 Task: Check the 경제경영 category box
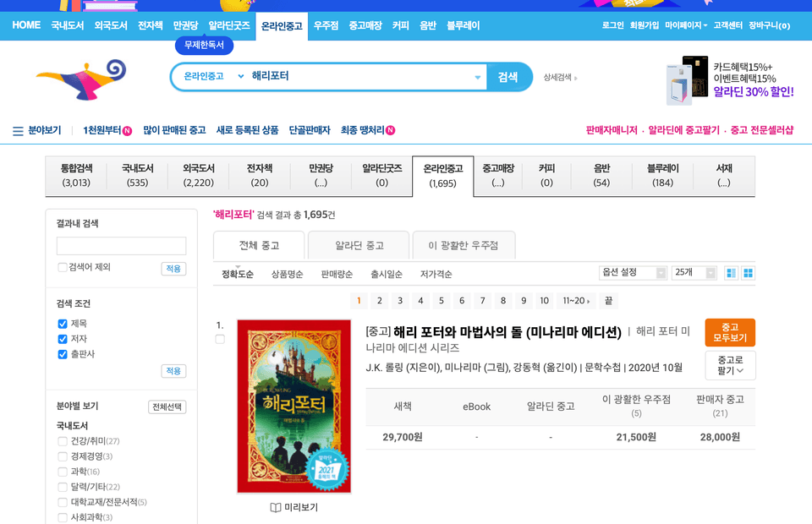click(x=63, y=456)
